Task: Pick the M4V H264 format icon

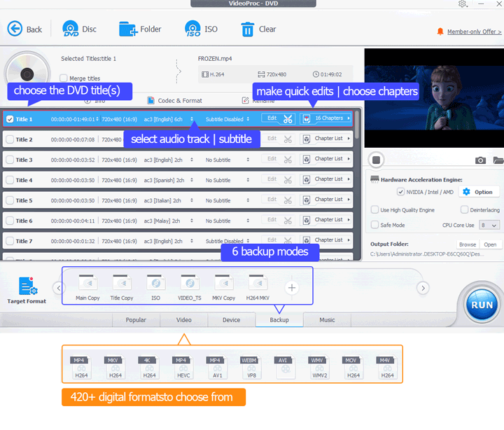Action: point(388,367)
